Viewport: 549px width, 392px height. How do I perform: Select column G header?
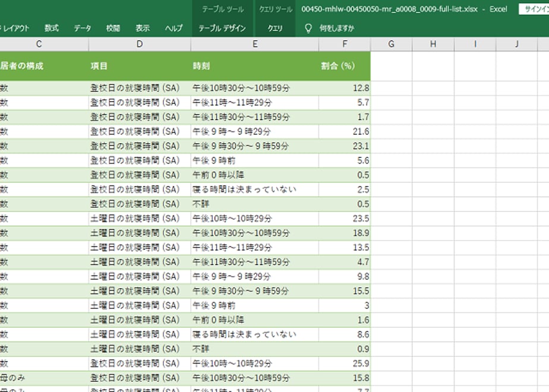(x=392, y=44)
